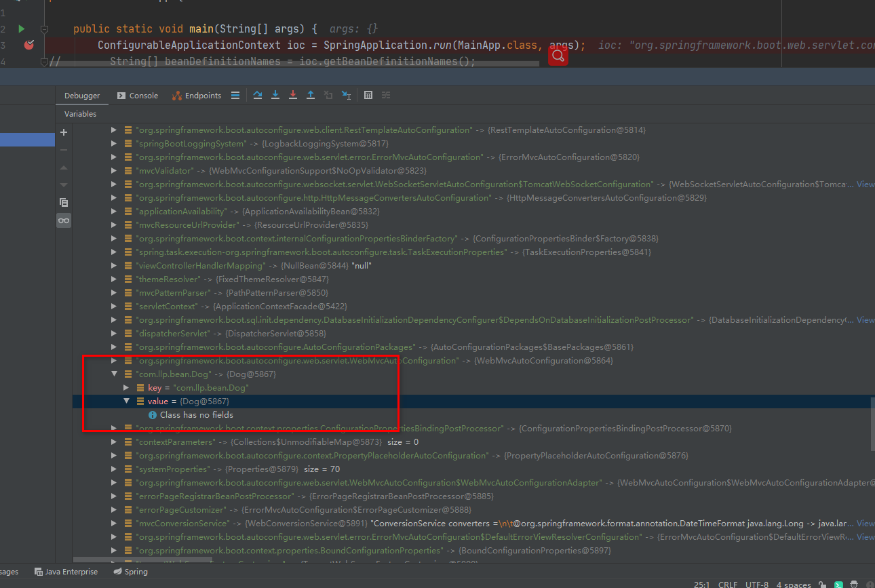Open the Java Enterprise tool window
875x588 pixels.
(66, 572)
